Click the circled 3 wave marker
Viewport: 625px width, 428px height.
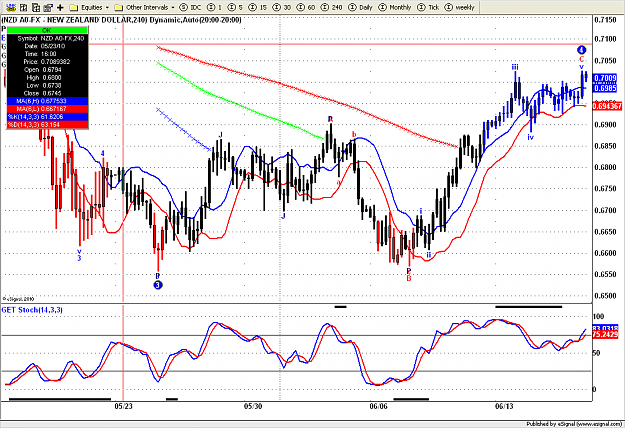coord(158,285)
